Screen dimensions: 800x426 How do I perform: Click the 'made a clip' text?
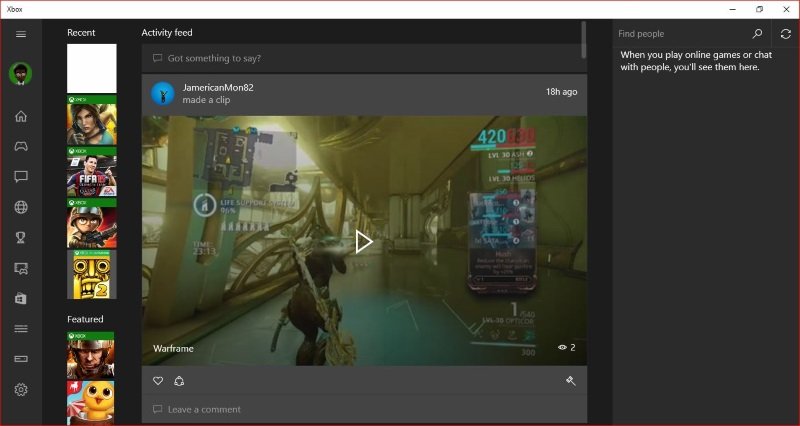tap(206, 100)
